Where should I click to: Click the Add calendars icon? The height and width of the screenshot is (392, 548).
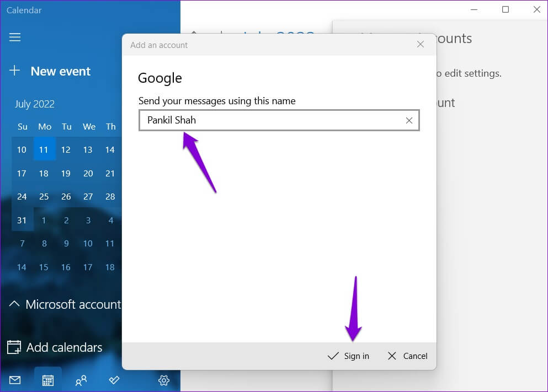[14, 347]
